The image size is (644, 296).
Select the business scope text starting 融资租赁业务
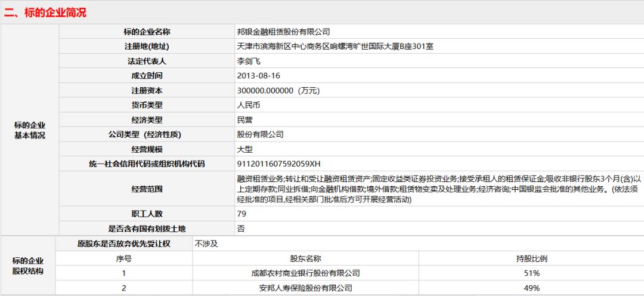439,189
